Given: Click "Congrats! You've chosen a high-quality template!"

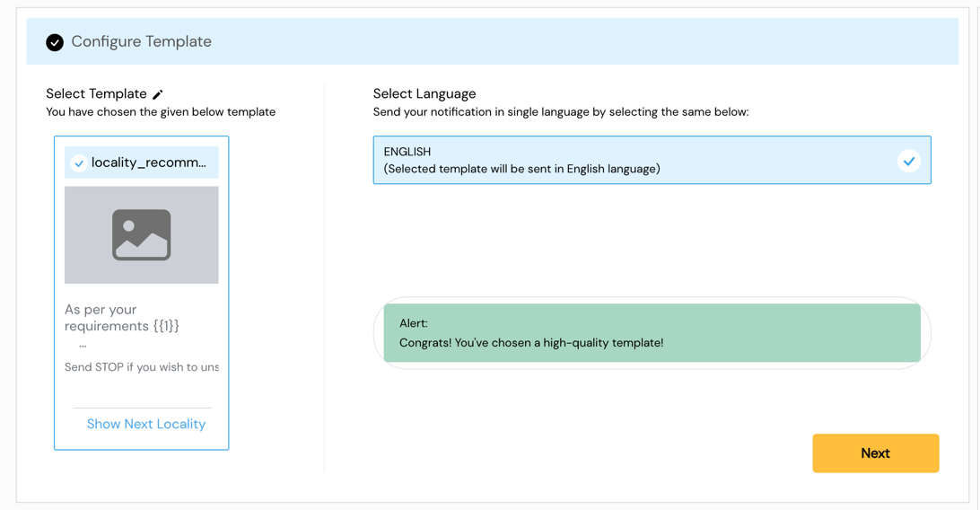Looking at the screenshot, I should point(531,342).
